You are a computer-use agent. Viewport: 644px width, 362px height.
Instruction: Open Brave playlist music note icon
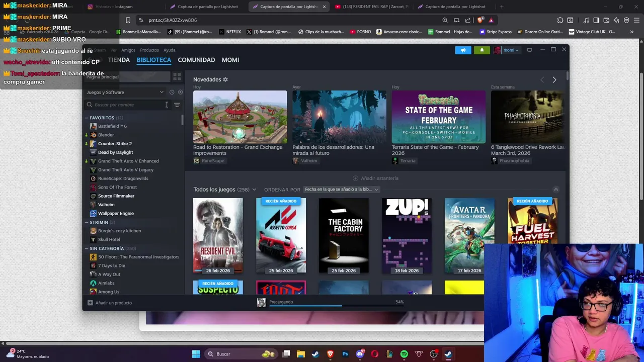pyautogui.click(x=587, y=20)
